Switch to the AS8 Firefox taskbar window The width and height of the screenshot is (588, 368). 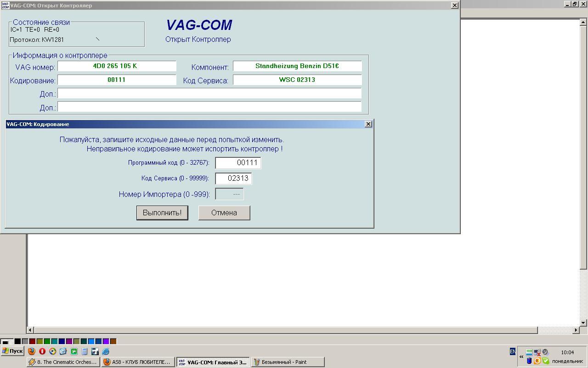pyautogui.click(x=138, y=362)
